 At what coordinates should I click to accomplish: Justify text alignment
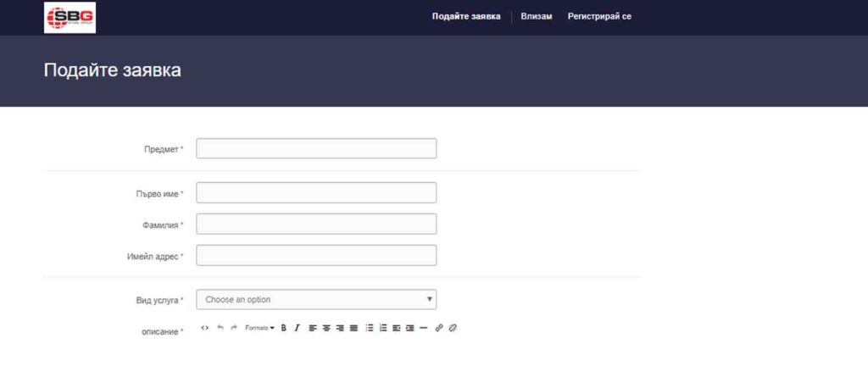(x=353, y=328)
